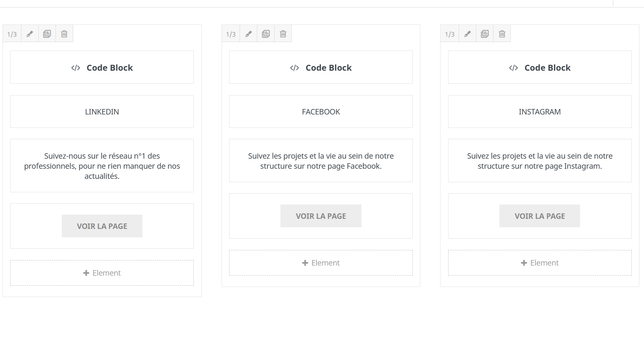Viewport: 644px width, 364px height.
Task: Open the 1/3 size option on Instagram column
Action: click(450, 34)
